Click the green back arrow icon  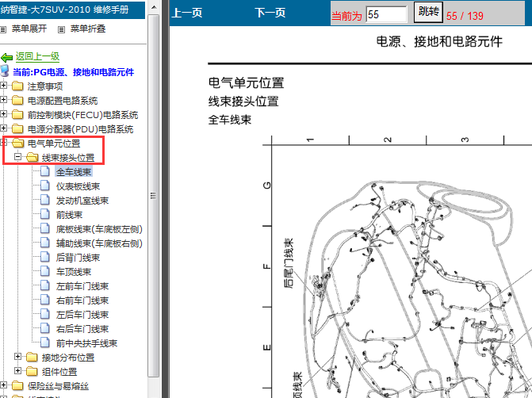coord(7,57)
